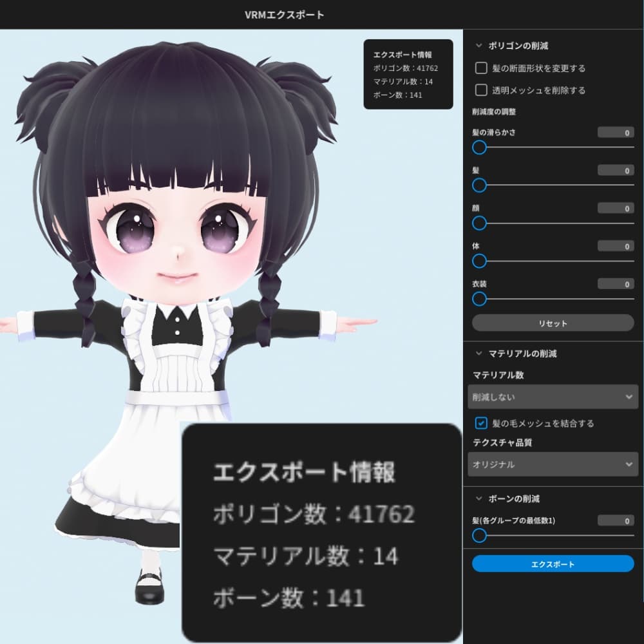
Task: Enable the 髪の断面形状を変更する checkbox
Action: pyautogui.click(x=481, y=68)
